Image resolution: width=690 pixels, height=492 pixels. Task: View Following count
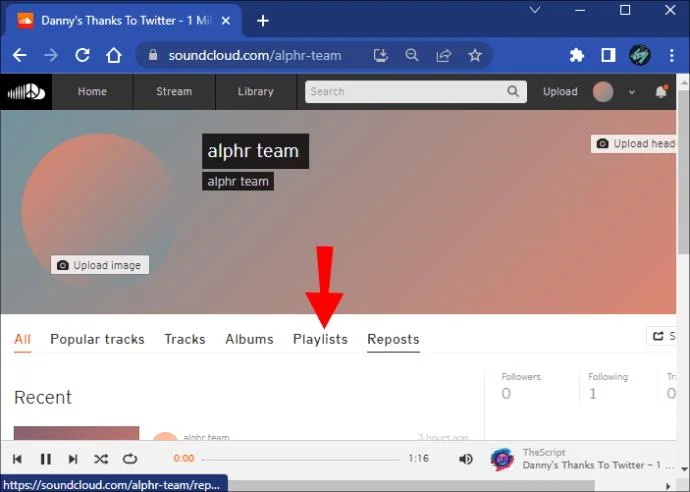click(x=608, y=386)
